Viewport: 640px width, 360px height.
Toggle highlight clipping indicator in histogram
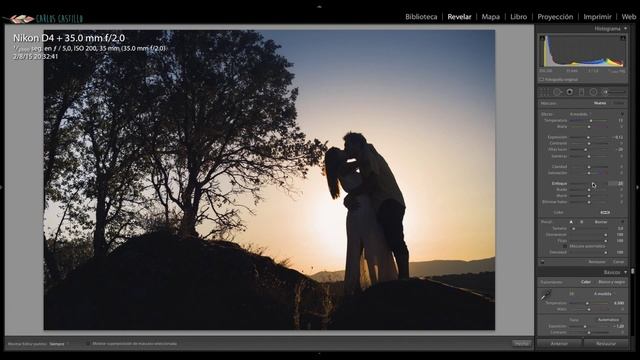coord(623,38)
